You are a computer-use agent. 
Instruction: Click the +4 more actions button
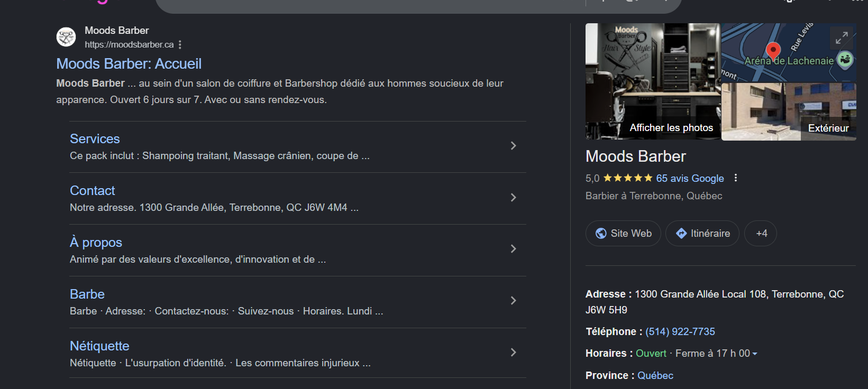[761, 234]
